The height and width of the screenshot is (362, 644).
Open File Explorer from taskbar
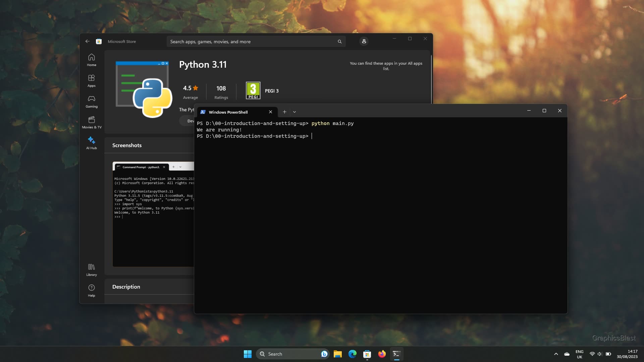[337, 354]
